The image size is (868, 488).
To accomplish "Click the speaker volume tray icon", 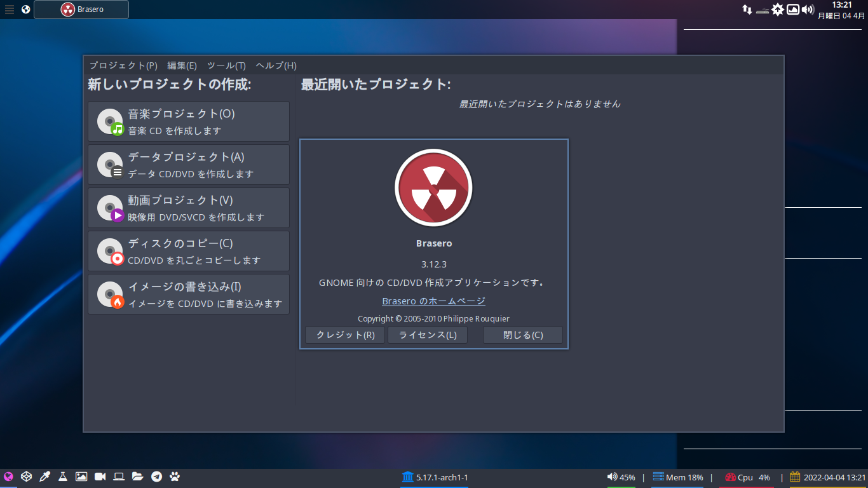I will point(808,10).
